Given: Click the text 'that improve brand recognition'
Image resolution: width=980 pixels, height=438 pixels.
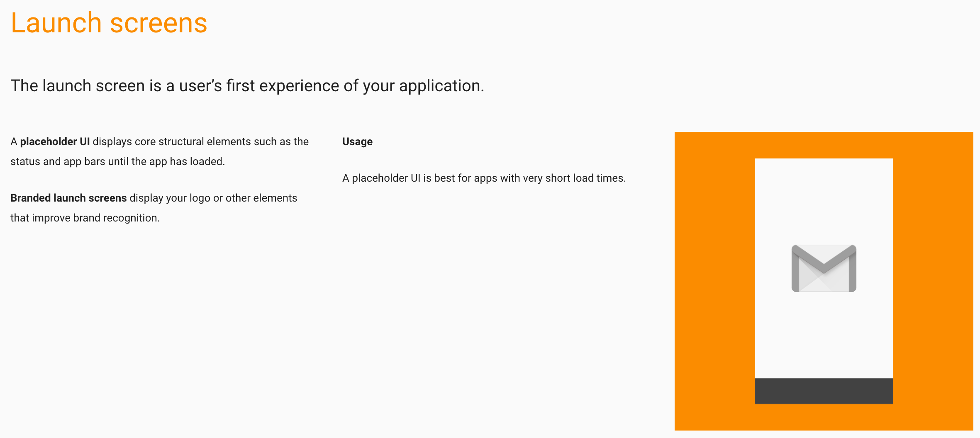Looking at the screenshot, I should 85,218.
